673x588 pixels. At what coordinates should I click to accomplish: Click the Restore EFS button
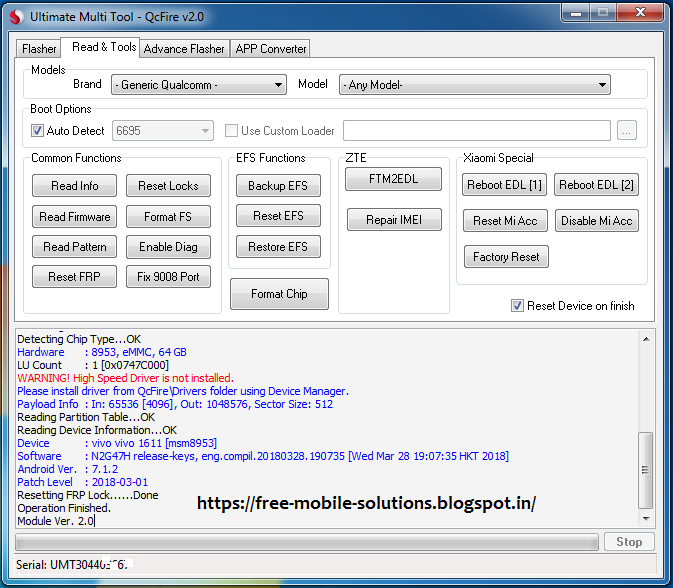point(278,246)
